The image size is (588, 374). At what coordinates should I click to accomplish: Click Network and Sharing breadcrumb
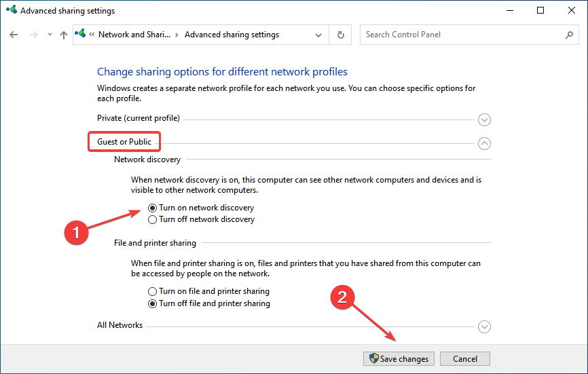coord(134,35)
